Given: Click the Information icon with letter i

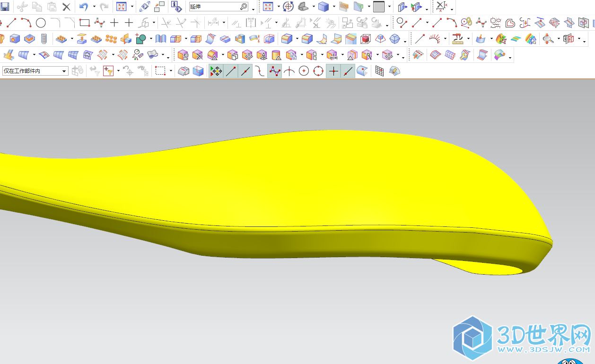Looking at the screenshot, I should [176, 7].
